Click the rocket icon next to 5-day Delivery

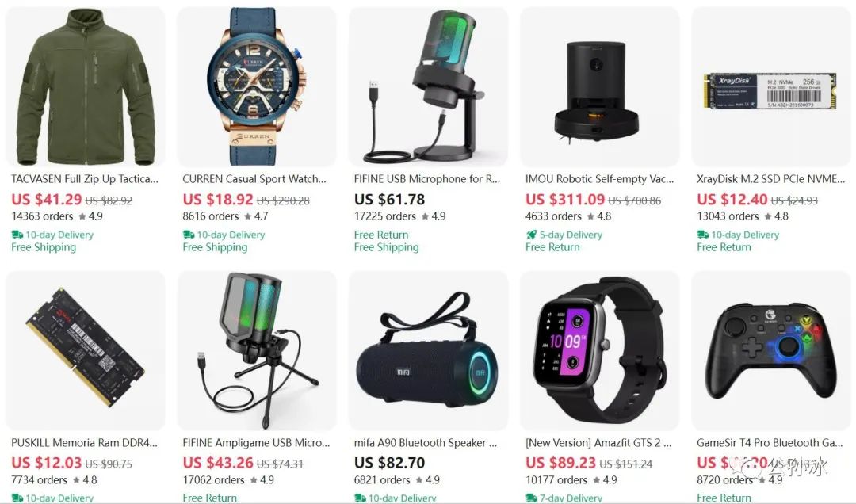point(531,235)
